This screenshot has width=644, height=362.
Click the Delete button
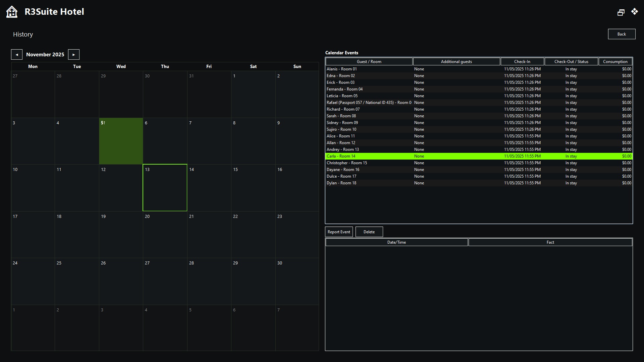pos(369,232)
